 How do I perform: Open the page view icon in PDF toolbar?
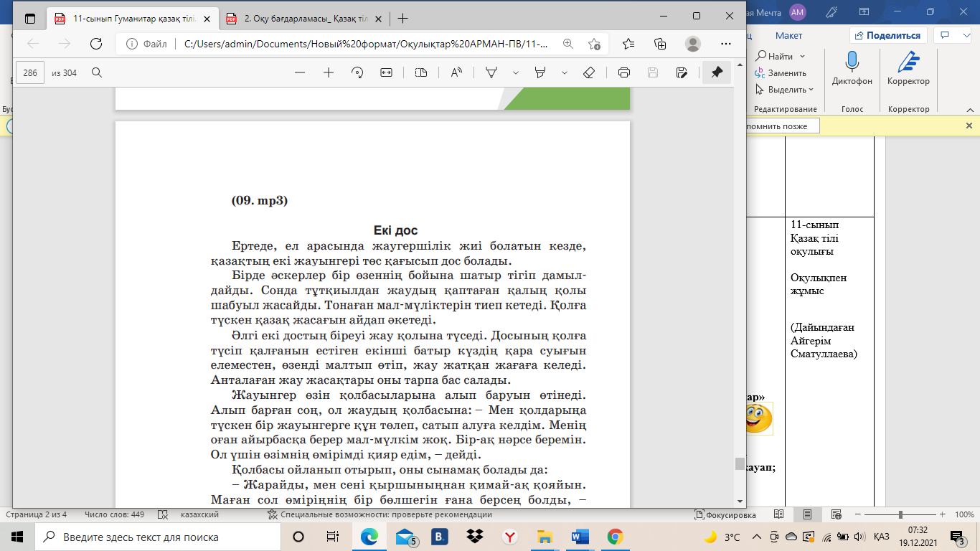coord(421,72)
